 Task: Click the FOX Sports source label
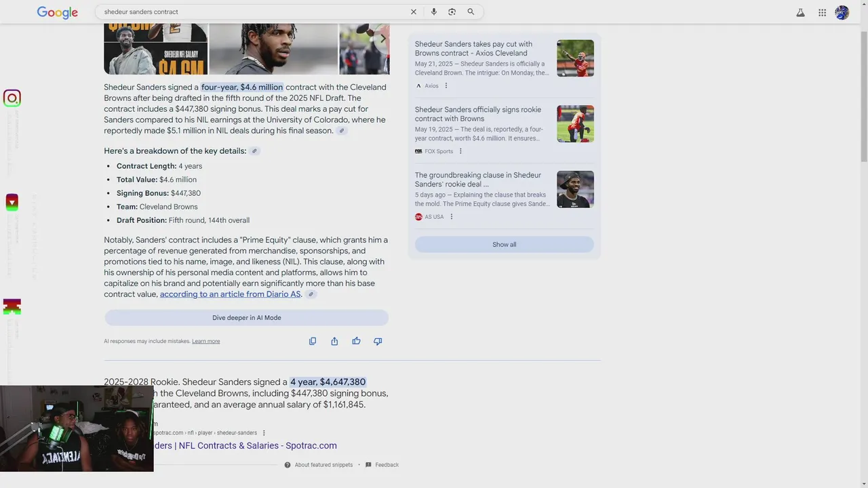pyautogui.click(x=439, y=151)
